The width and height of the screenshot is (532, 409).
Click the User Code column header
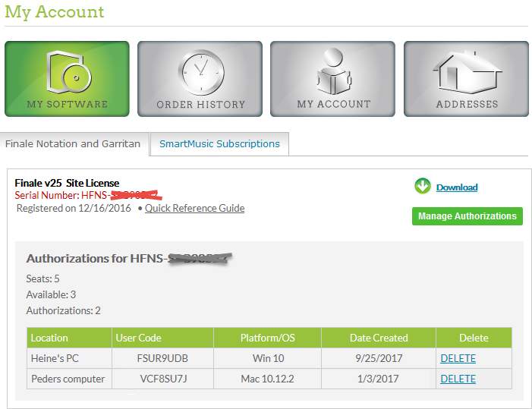tap(163, 338)
